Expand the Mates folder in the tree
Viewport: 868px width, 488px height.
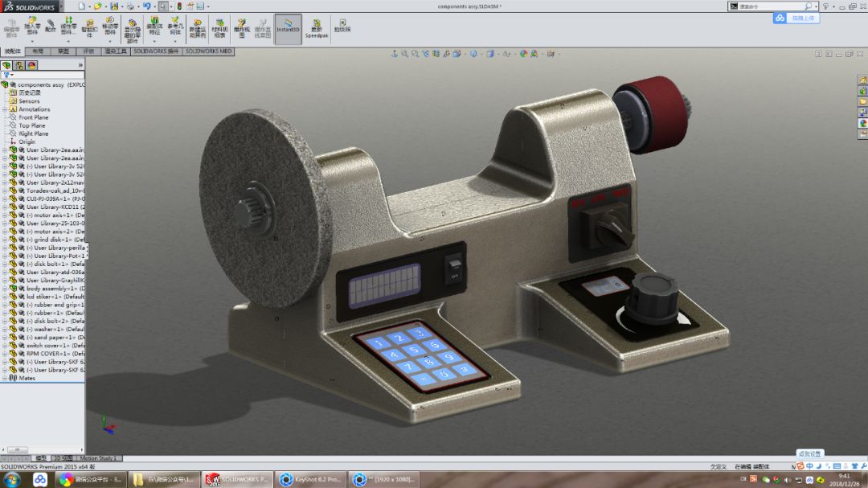[4, 378]
